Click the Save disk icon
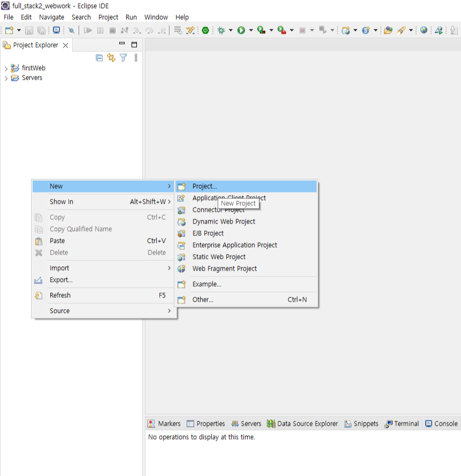461x476 pixels. 29,30
